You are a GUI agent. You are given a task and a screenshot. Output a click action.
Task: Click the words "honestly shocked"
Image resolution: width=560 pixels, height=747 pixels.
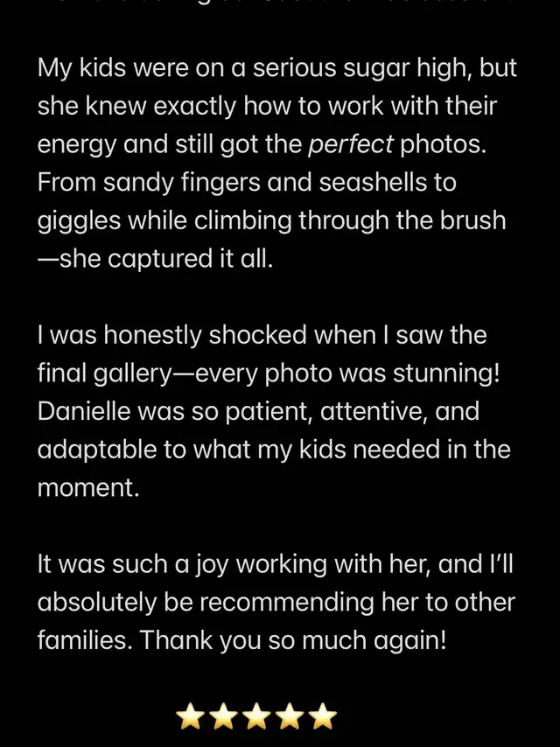(205, 335)
